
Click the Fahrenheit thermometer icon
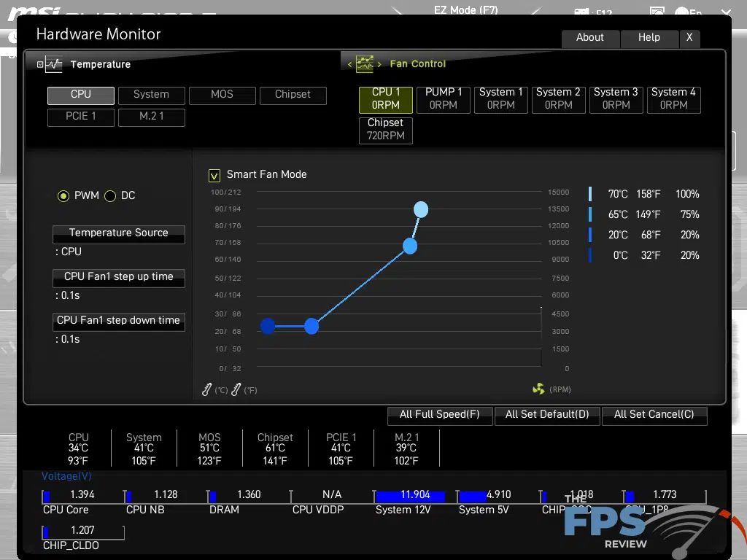tap(236, 389)
